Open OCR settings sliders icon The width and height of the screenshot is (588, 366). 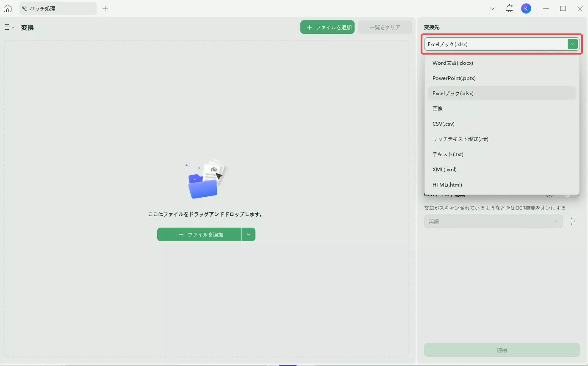point(573,221)
